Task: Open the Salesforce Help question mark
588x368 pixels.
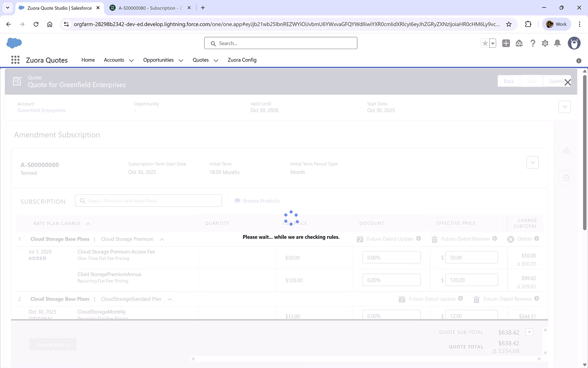Action: click(x=533, y=43)
